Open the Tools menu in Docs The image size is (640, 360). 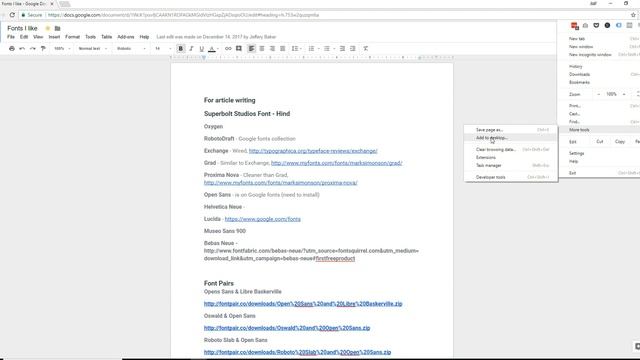90,37
